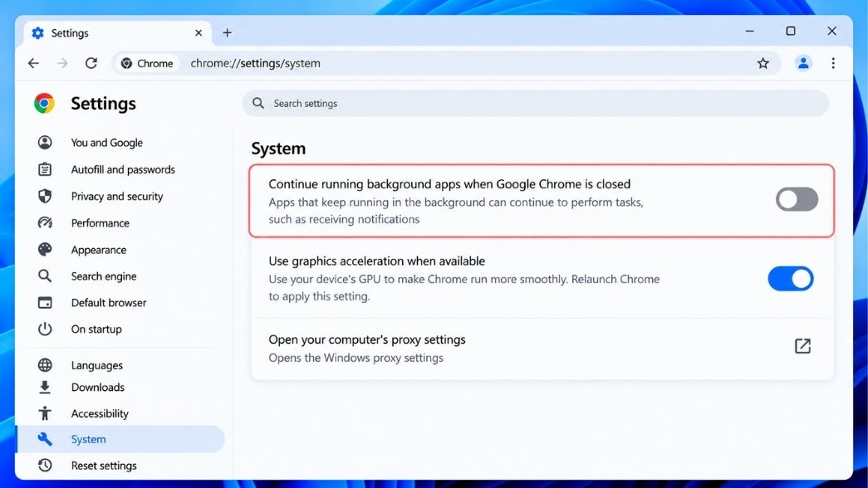Click the magnifier icon in Search settings
This screenshot has width=868, height=488.
[x=258, y=103]
